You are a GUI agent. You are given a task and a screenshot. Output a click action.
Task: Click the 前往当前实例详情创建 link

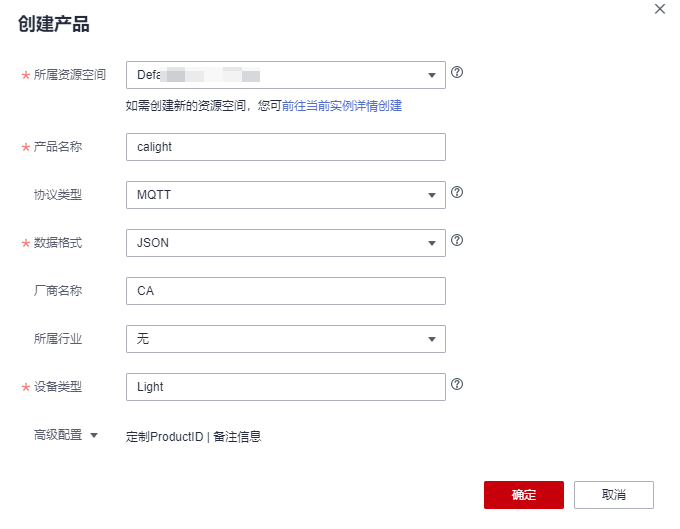342,105
